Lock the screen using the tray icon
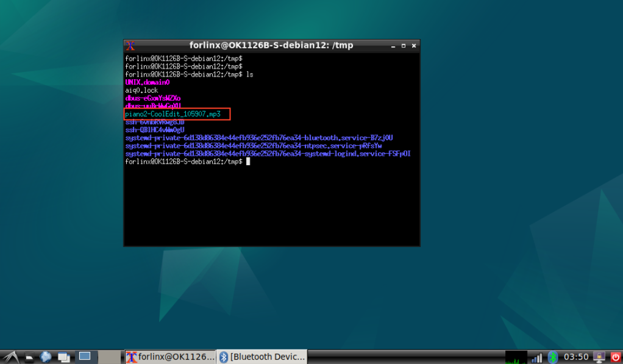 (x=599, y=357)
